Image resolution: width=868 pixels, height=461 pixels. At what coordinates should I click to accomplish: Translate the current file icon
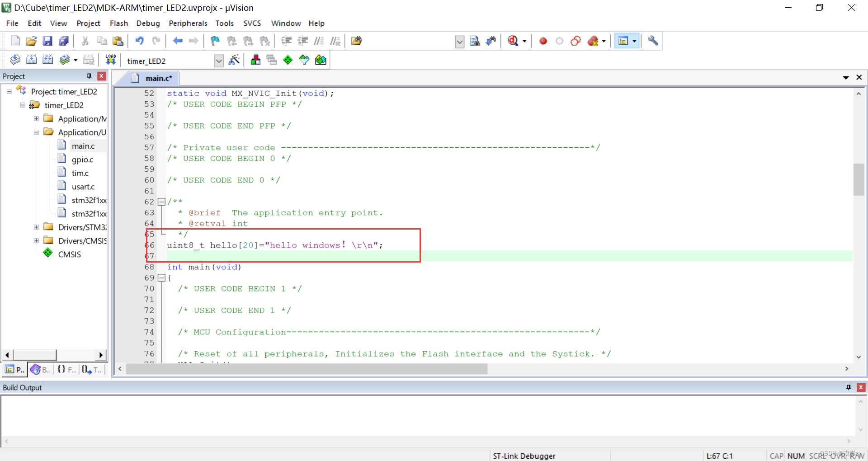click(15, 60)
